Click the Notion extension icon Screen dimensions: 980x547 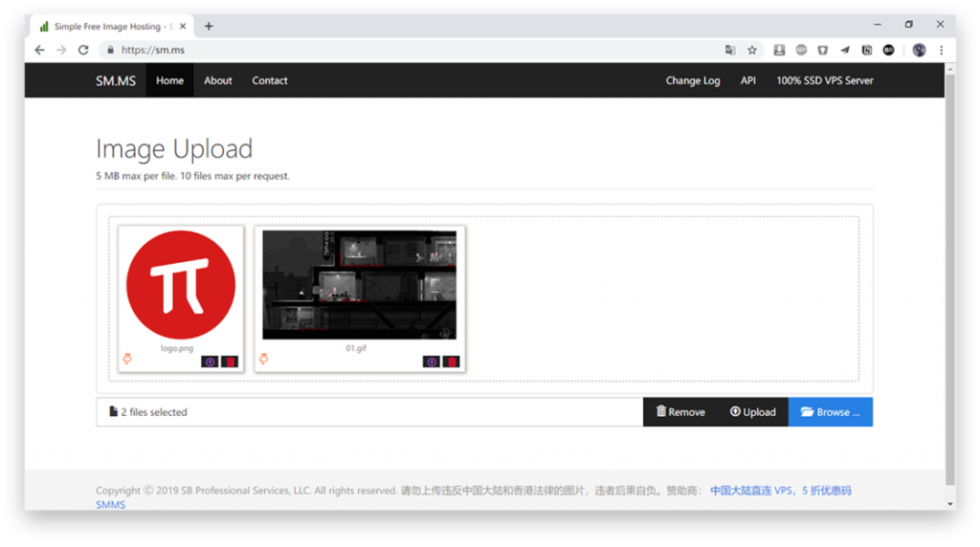tap(867, 50)
